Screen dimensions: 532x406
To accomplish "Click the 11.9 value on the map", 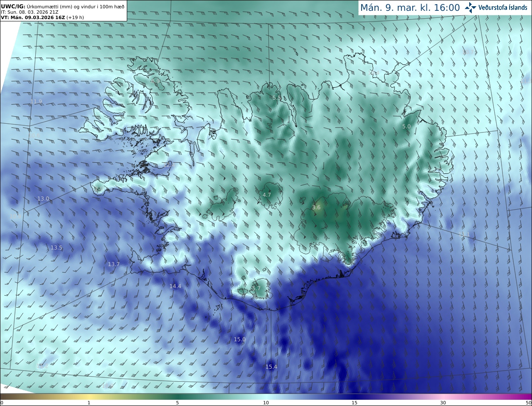I will point(36,102).
